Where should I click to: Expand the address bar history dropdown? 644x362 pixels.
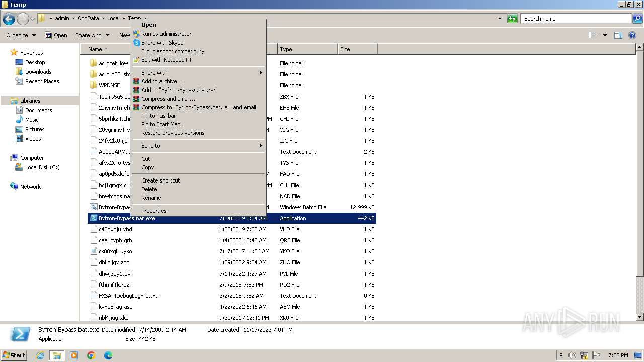coord(500,19)
